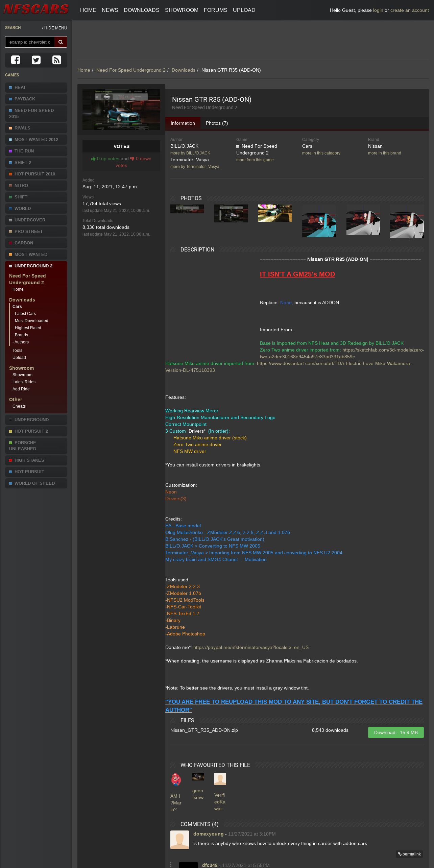Open the Home nav item
This screenshot has width=434, height=868.
[88, 10]
